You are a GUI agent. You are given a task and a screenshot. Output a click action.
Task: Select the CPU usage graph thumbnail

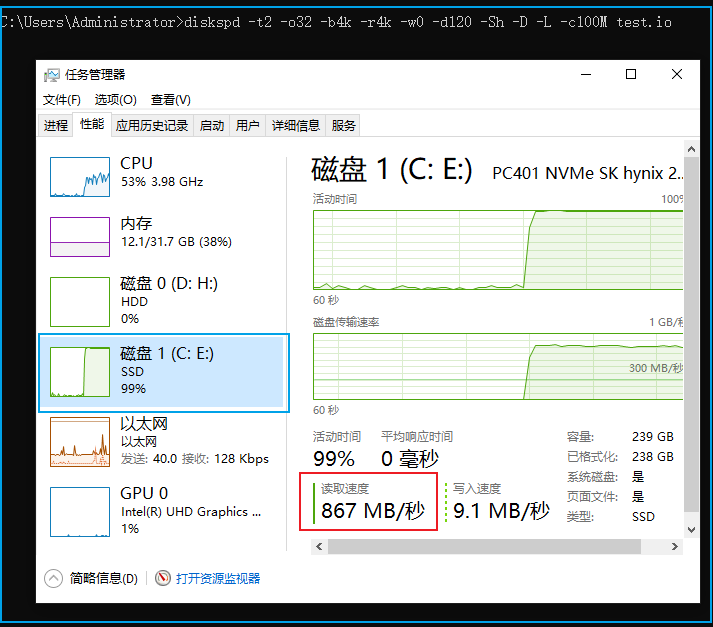80,177
